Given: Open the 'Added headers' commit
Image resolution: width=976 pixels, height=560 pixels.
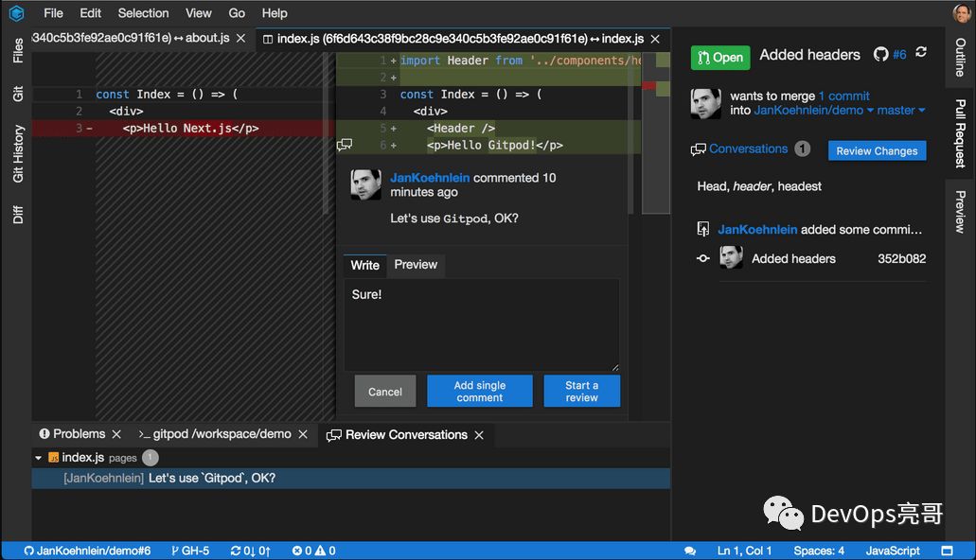Looking at the screenshot, I should pos(793,259).
